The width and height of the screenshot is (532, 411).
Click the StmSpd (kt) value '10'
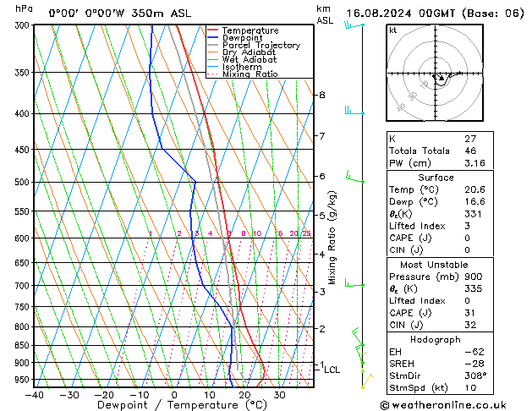[x=470, y=387]
